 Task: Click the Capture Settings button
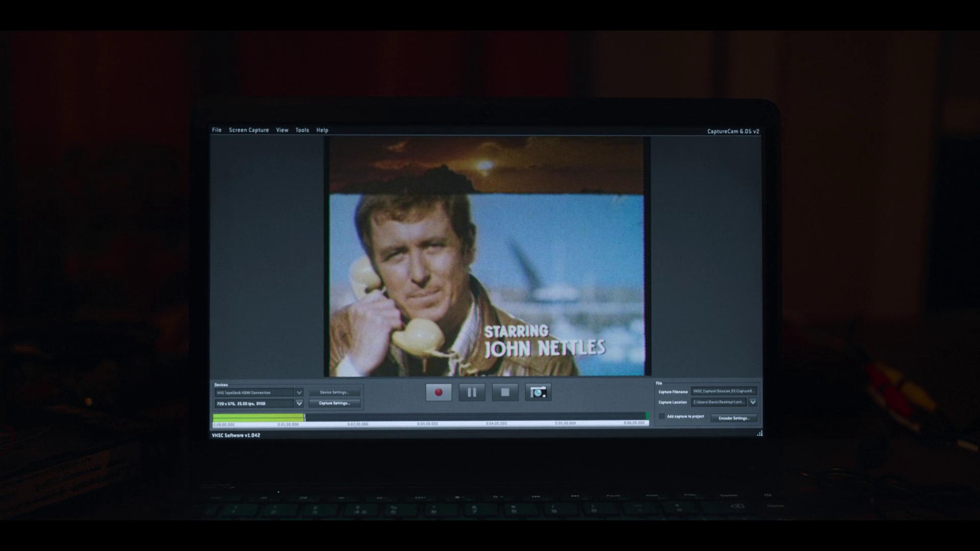pos(334,403)
